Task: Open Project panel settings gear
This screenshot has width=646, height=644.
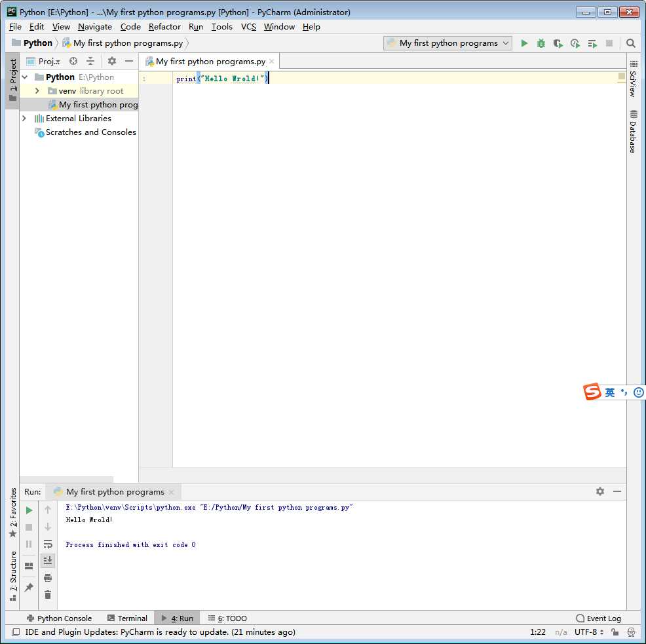Action: [111, 62]
